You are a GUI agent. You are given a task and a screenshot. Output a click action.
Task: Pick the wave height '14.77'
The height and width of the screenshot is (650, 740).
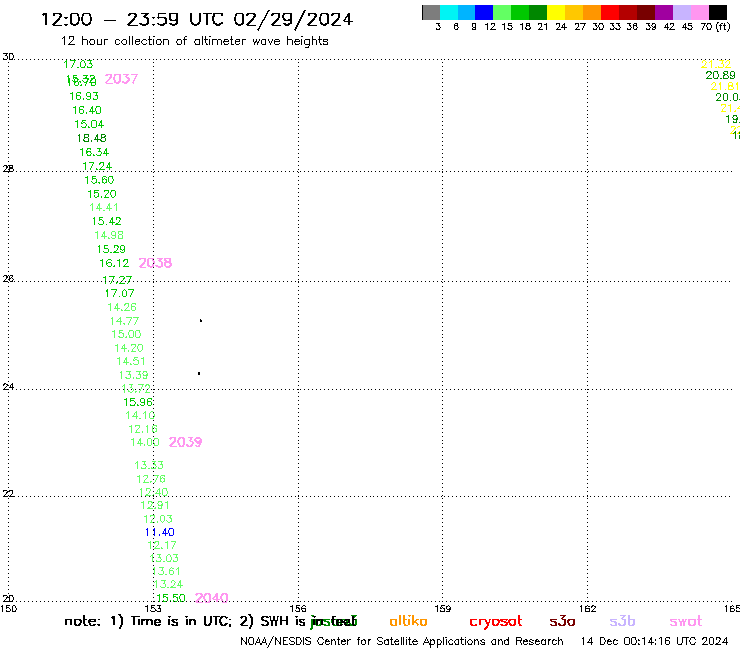124,321
